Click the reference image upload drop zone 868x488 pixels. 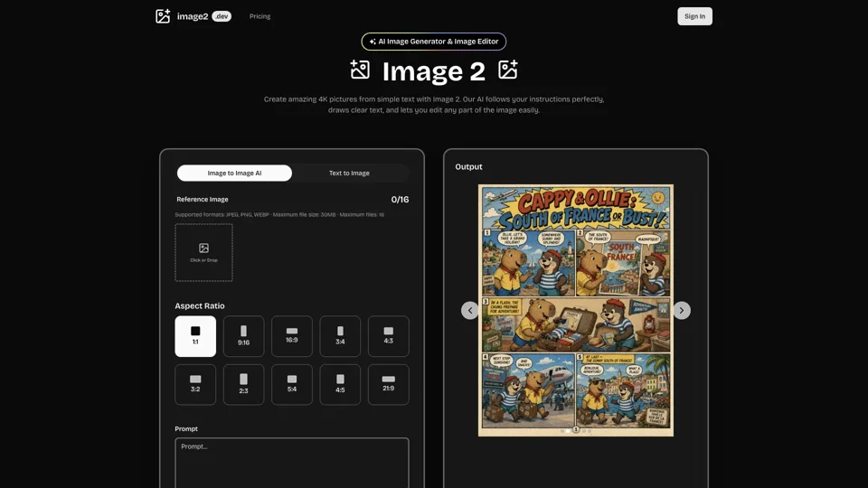(203, 253)
